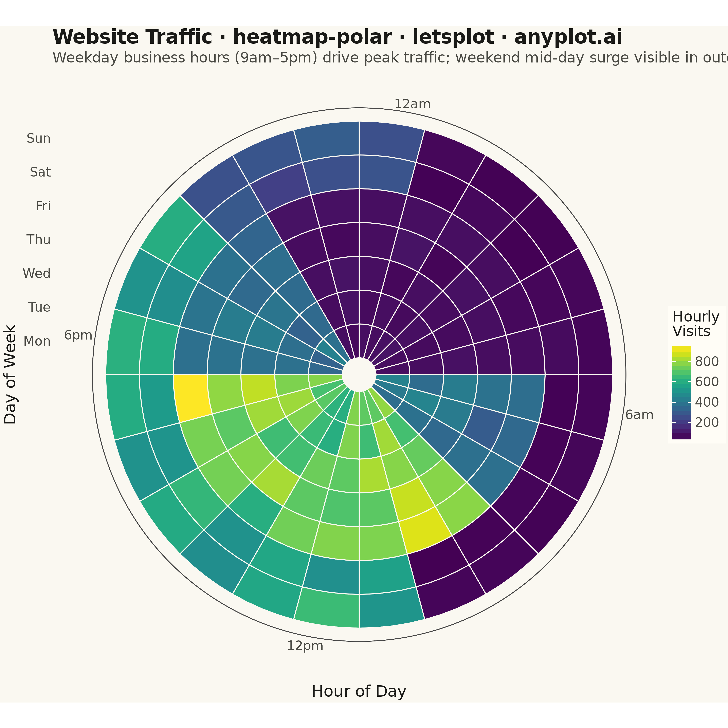The image size is (728, 728).
Task: Click the white center hole of polar chart
Action: 359,375
